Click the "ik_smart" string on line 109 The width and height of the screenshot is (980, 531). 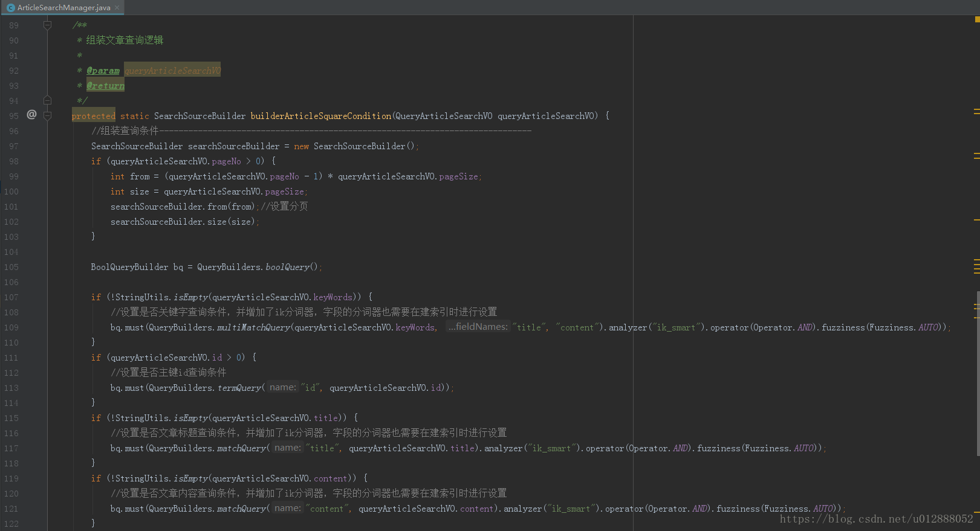point(676,327)
